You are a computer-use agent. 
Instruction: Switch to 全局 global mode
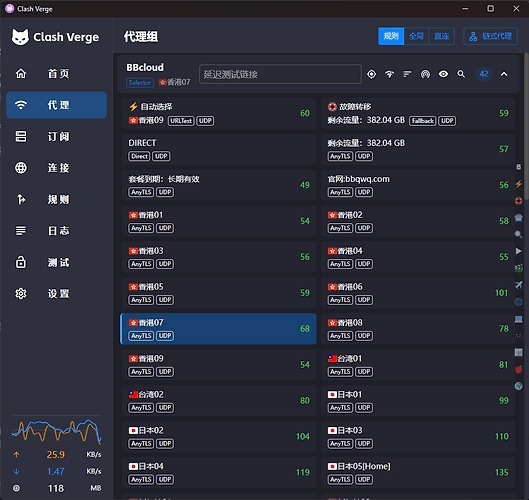coord(416,36)
